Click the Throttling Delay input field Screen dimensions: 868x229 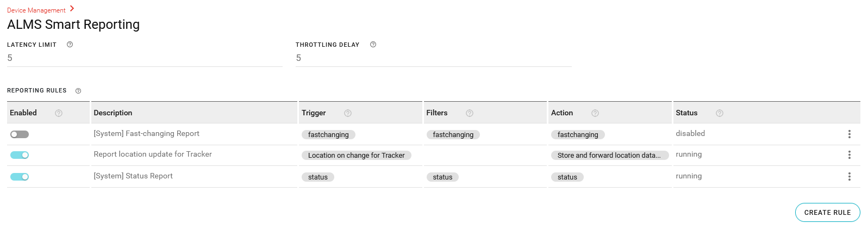433,58
